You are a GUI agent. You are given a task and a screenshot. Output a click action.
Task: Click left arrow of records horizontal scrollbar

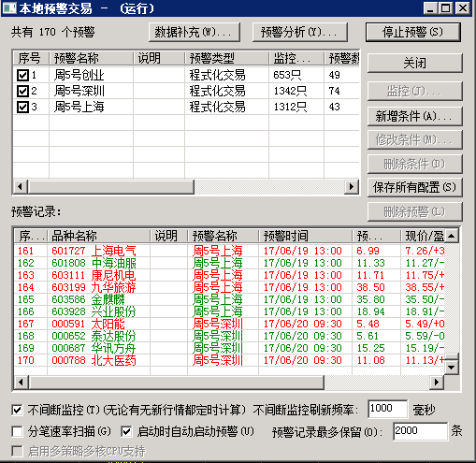pyautogui.click(x=22, y=383)
